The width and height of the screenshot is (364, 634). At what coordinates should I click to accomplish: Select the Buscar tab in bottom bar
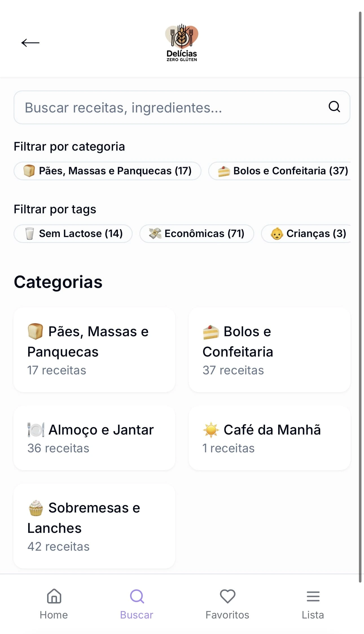pos(137,604)
